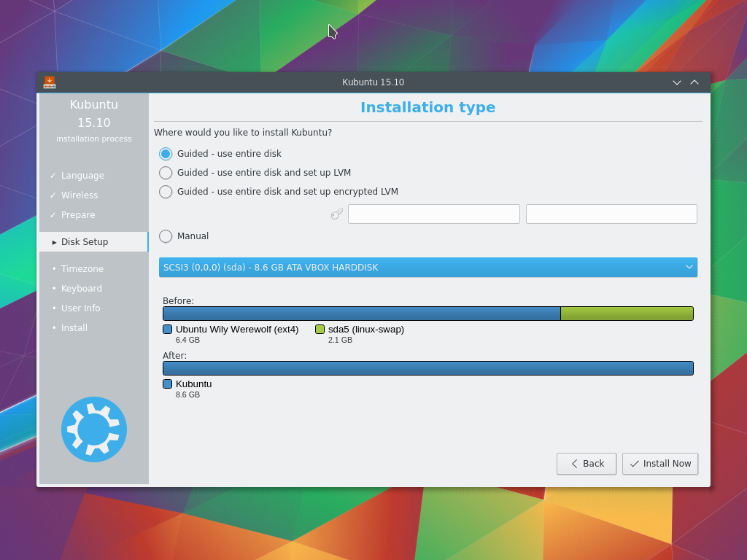Select Guided - use entire disk option

coord(166,154)
